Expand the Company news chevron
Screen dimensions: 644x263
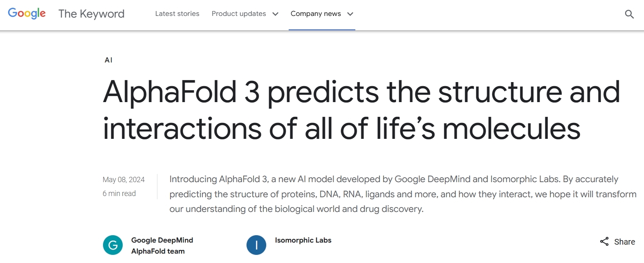pyautogui.click(x=350, y=14)
